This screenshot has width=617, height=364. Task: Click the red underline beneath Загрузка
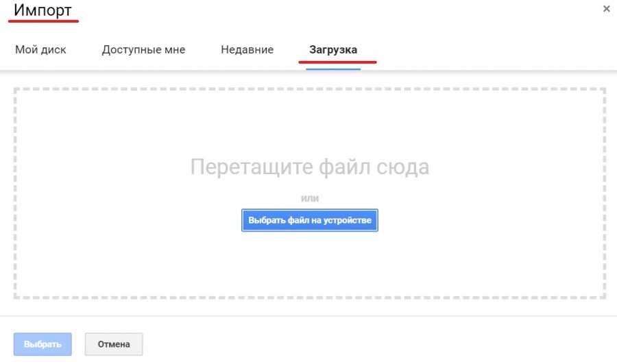coord(337,62)
